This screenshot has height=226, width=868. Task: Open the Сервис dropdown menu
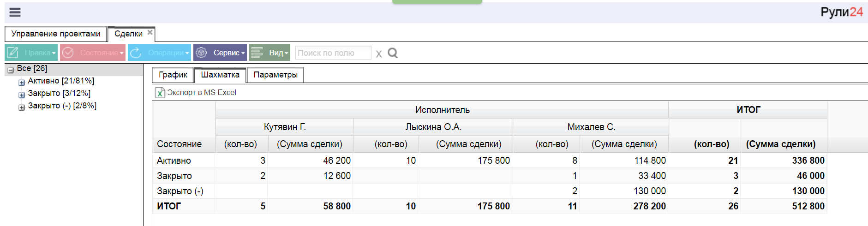(220, 53)
